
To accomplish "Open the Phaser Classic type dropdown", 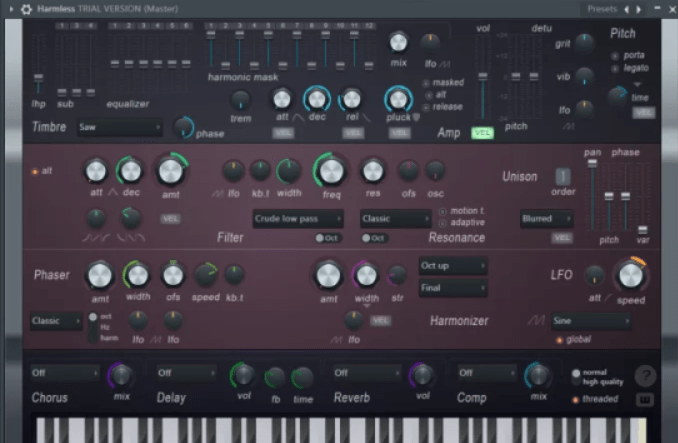I will click(56, 321).
